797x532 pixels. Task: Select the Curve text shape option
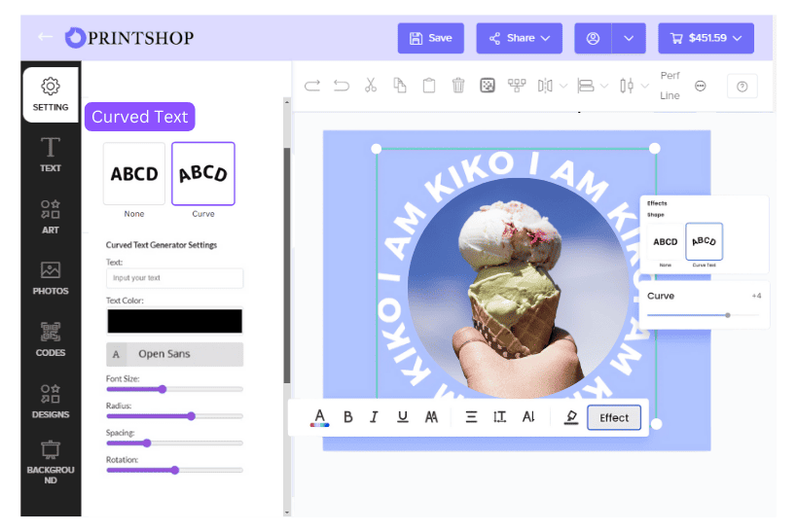(203, 174)
